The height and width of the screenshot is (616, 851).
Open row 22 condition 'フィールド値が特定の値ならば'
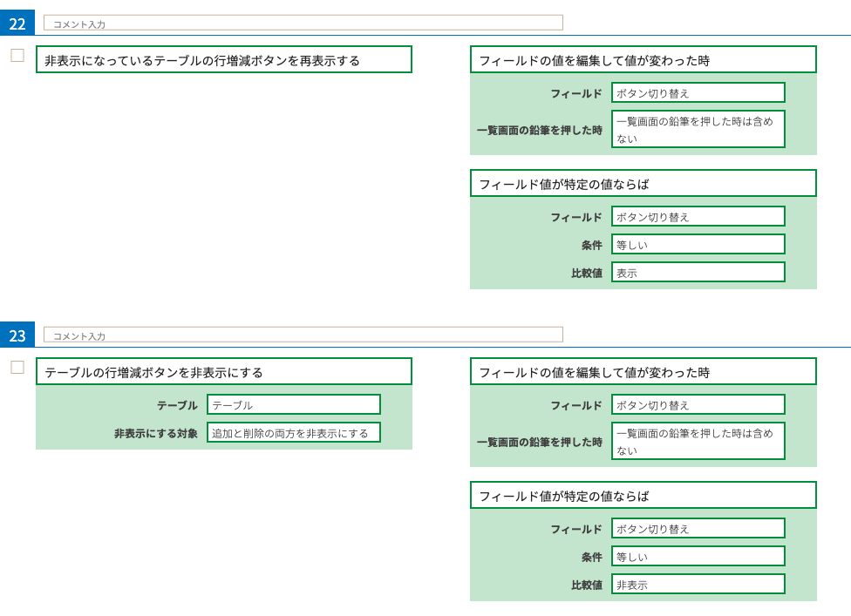(643, 183)
